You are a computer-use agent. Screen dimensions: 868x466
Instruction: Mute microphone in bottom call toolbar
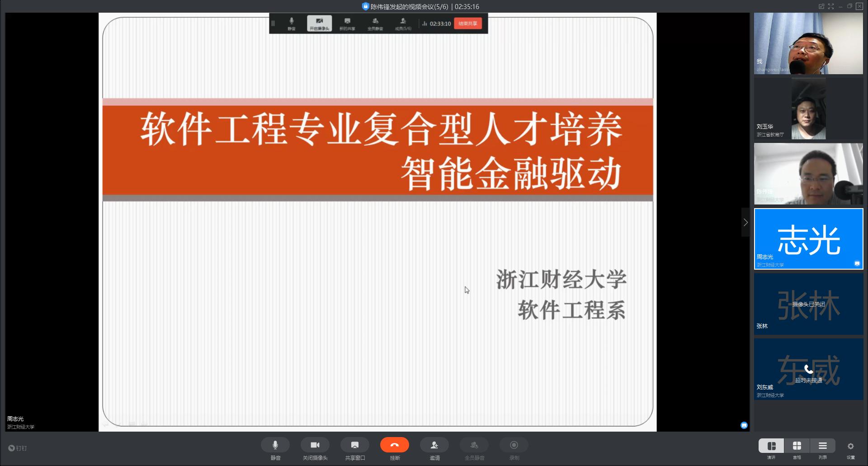pos(275,445)
